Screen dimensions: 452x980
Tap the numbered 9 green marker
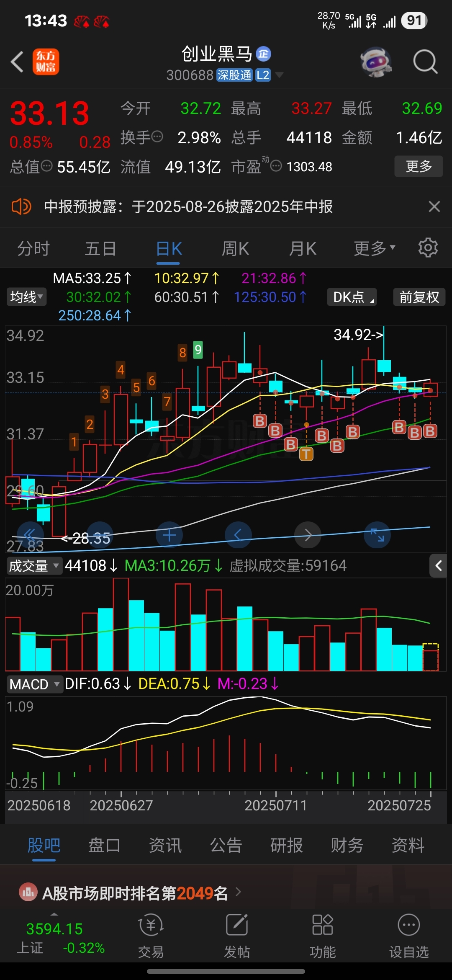click(198, 350)
